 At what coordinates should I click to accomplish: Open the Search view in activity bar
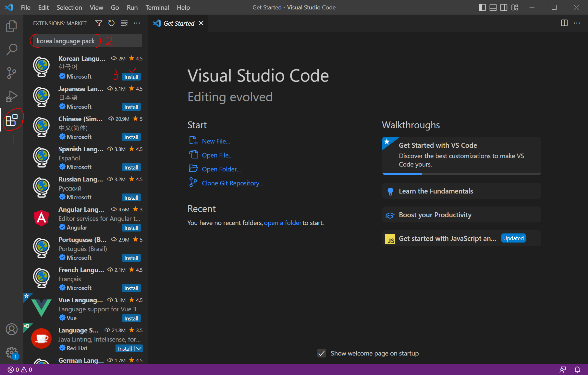click(x=12, y=50)
